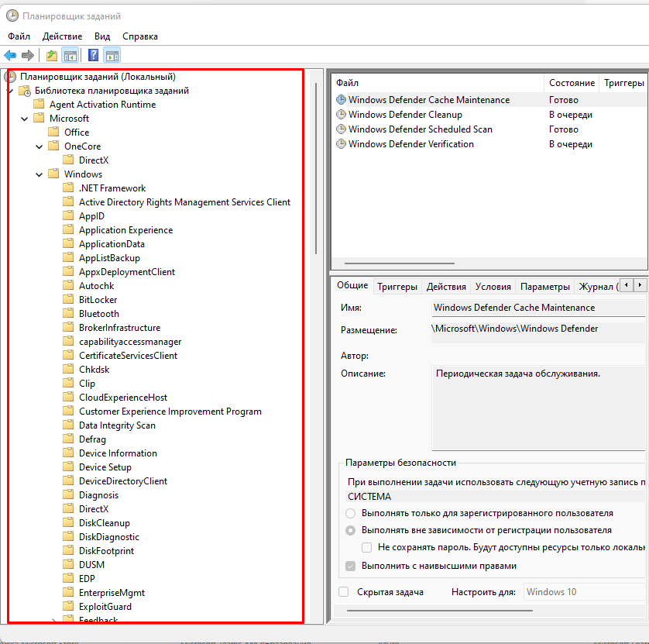
Task: Open the Справка menu
Action: pos(140,36)
